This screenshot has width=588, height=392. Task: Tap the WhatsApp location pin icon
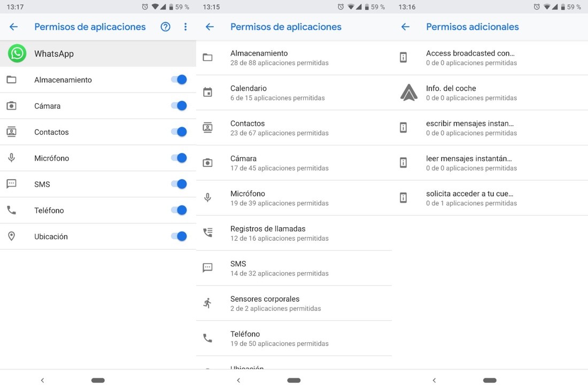(12, 236)
